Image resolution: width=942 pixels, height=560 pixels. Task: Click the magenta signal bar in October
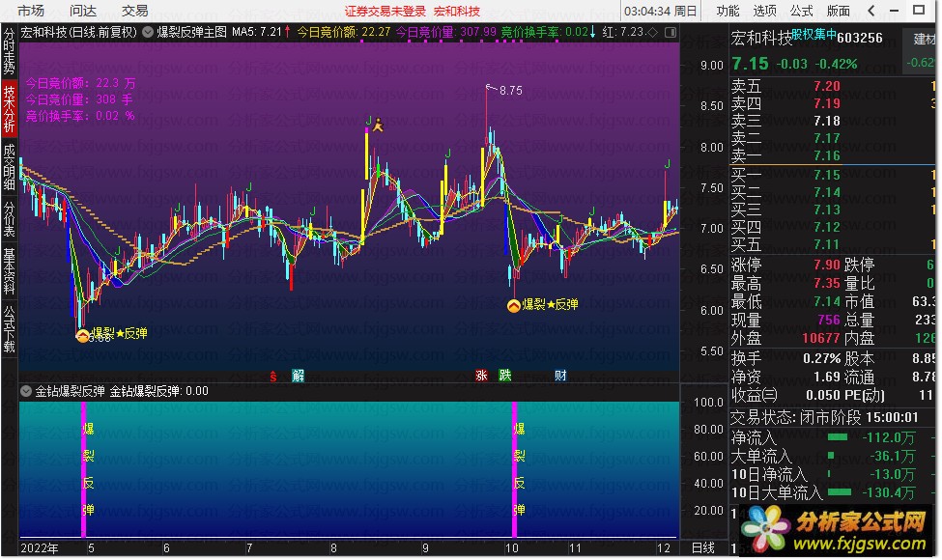pos(514,469)
